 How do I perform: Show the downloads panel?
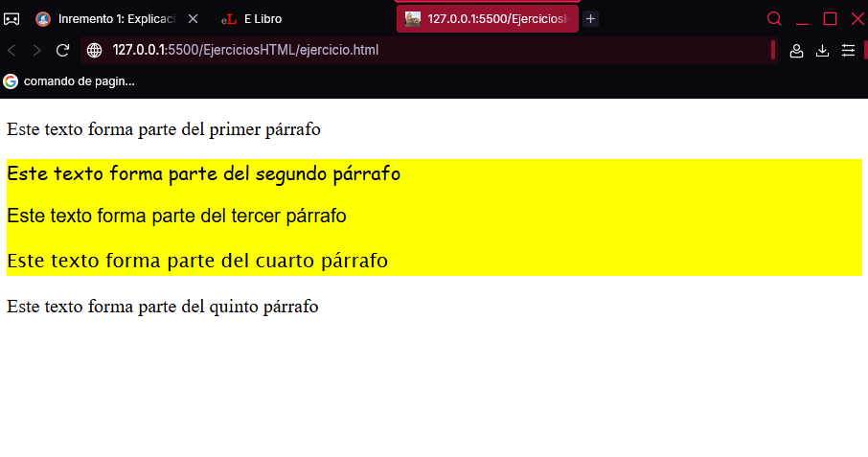pos(823,51)
